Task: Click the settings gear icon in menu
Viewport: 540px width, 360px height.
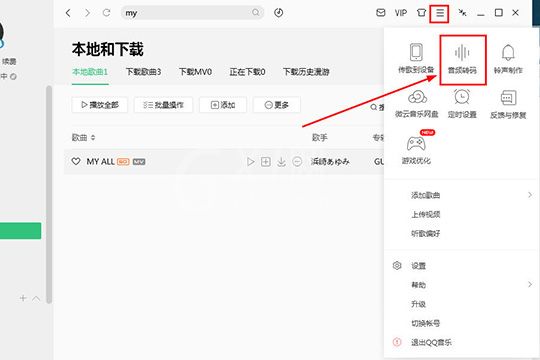Action: click(397, 266)
